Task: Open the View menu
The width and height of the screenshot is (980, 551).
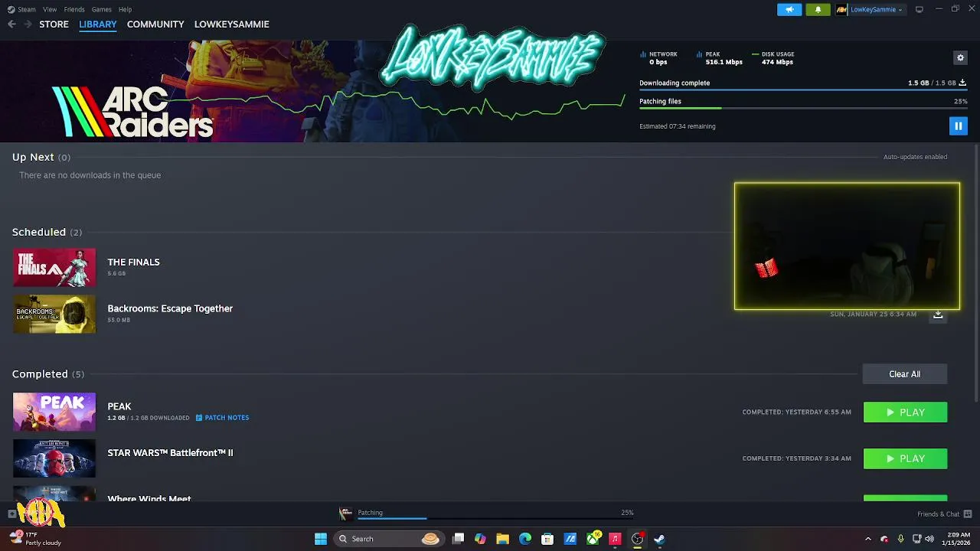Action: (x=50, y=9)
